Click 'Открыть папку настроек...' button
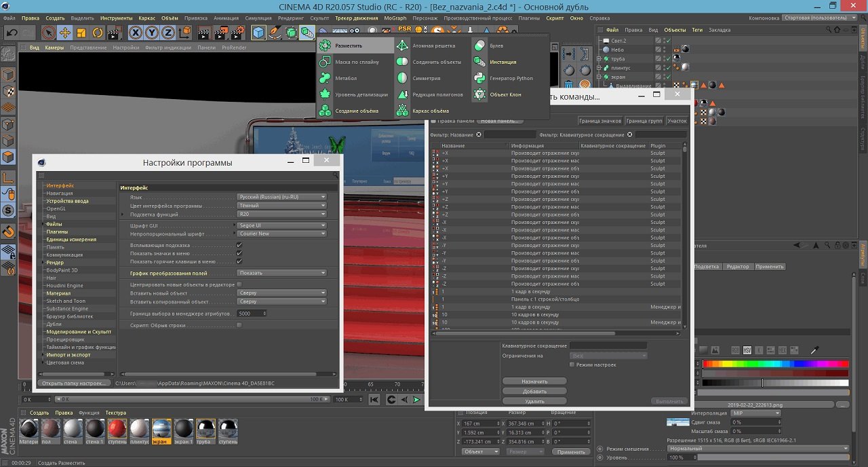 73,383
